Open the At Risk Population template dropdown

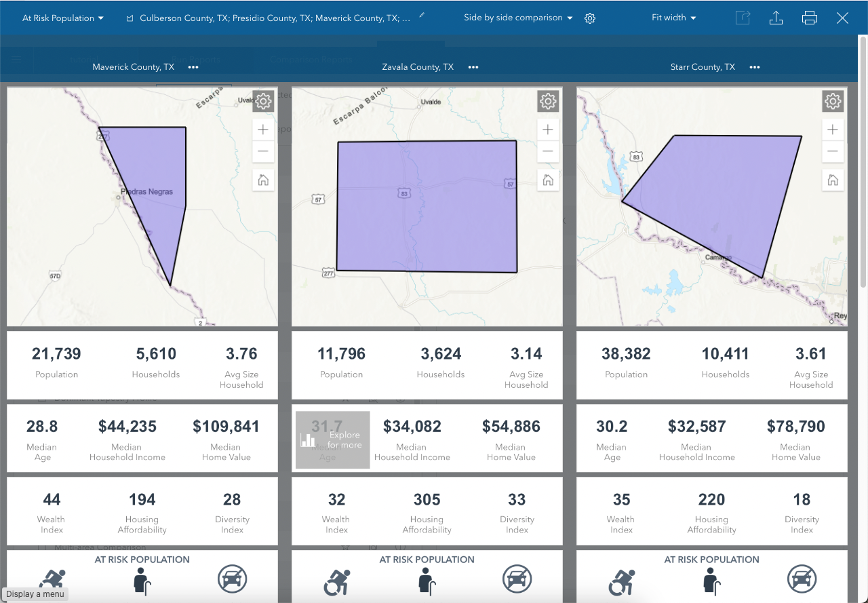(x=63, y=18)
